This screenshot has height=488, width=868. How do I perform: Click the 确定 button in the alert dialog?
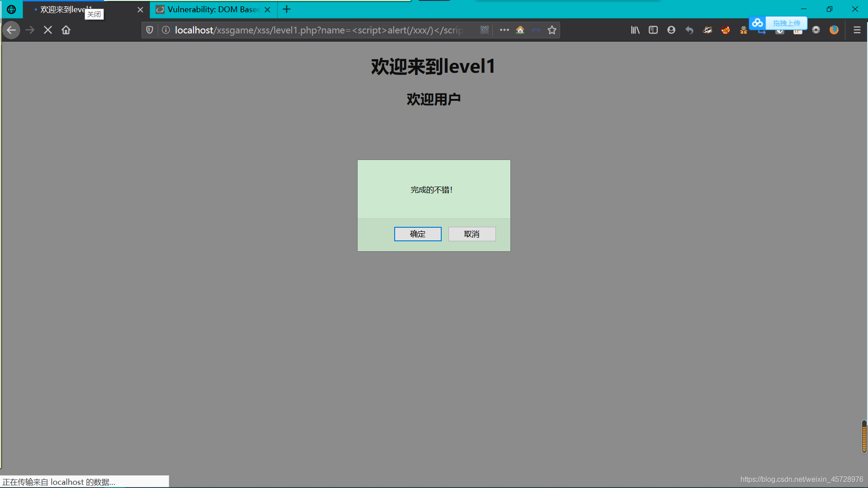tap(418, 234)
